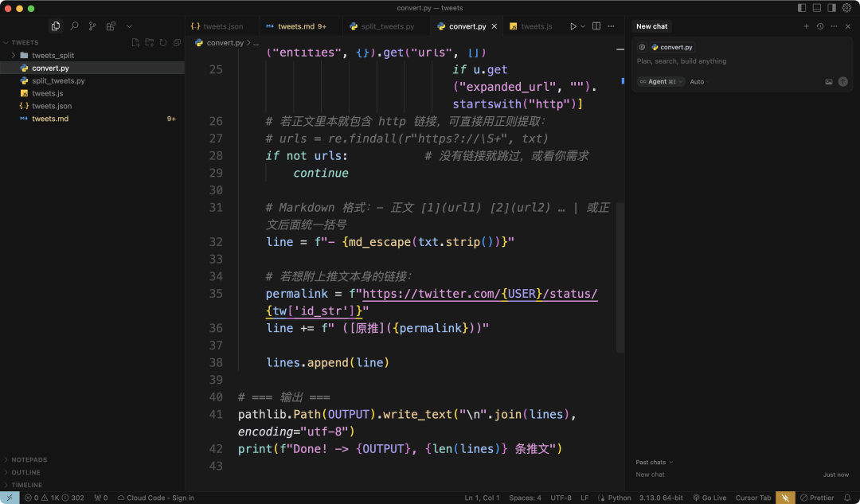Refresh the Explorer file tree
Screen dimensions: 860x504
click(163, 42)
